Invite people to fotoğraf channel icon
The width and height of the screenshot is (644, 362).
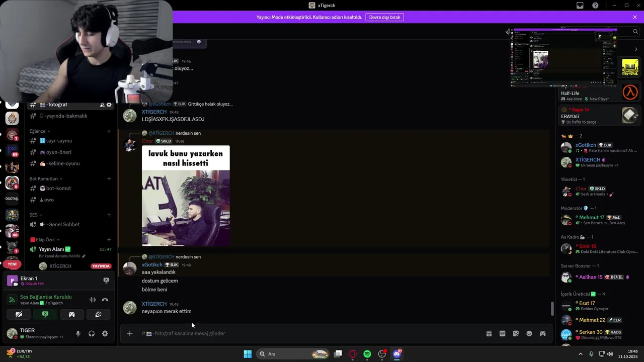[x=102, y=105]
